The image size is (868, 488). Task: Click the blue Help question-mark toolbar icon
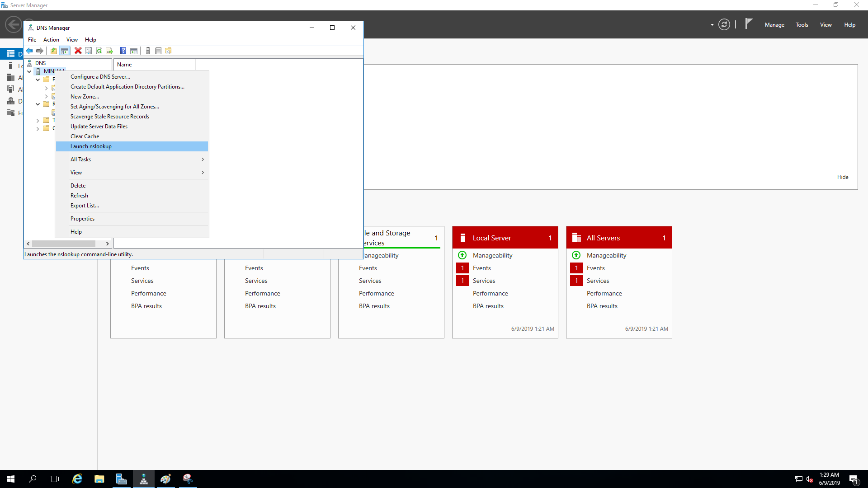click(x=123, y=51)
